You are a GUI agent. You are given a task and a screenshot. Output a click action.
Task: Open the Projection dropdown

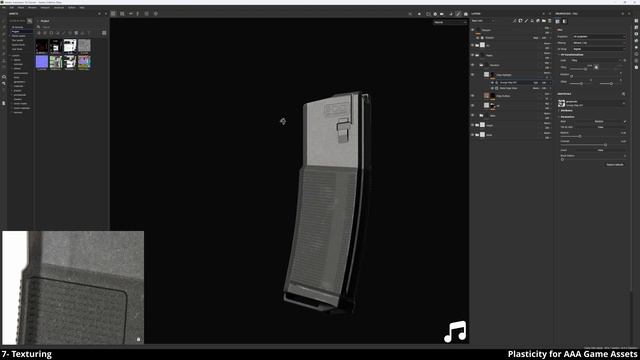[x=598, y=37]
